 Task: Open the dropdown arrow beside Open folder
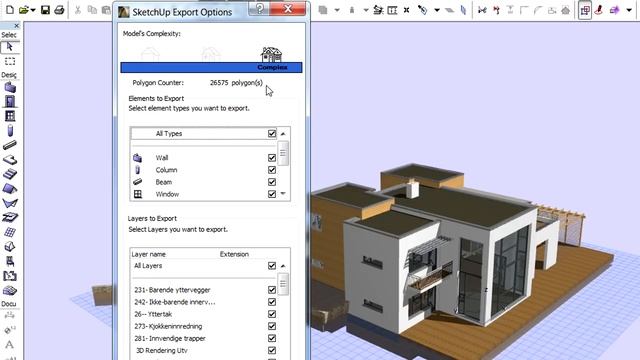click(33, 10)
